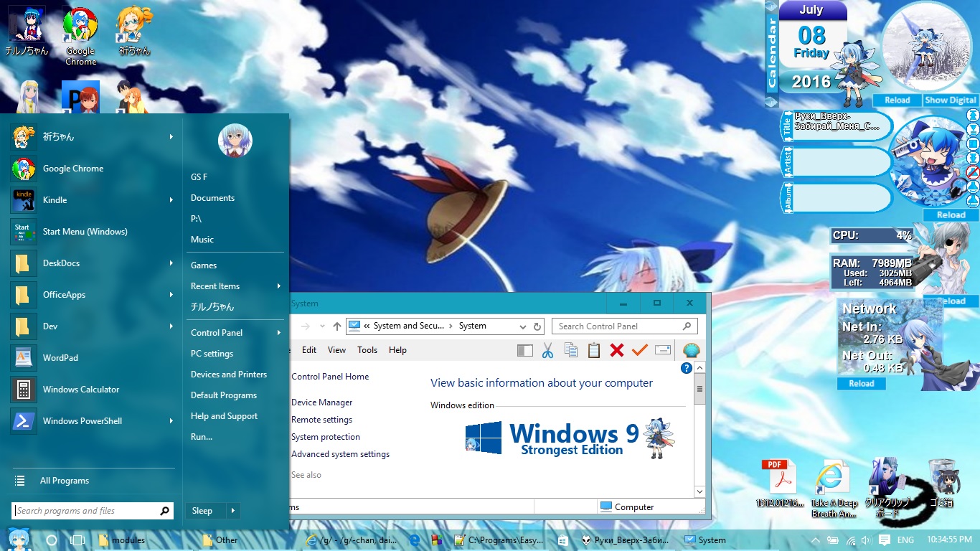Click the Cirno Start button on taskbar

(19, 540)
